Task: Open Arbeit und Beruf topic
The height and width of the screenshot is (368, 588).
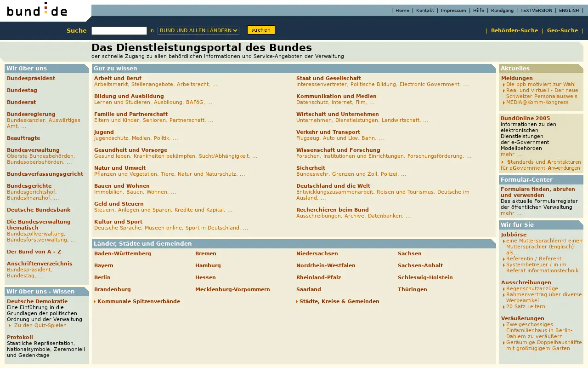Action: [x=118, y=79]
